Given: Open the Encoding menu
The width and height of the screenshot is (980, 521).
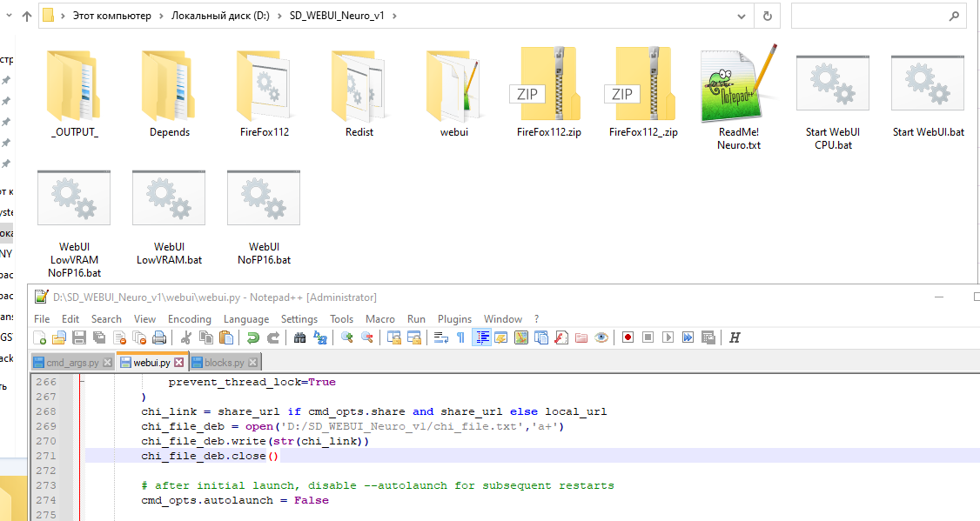Looking at the screenshot, I should [189, 318].
